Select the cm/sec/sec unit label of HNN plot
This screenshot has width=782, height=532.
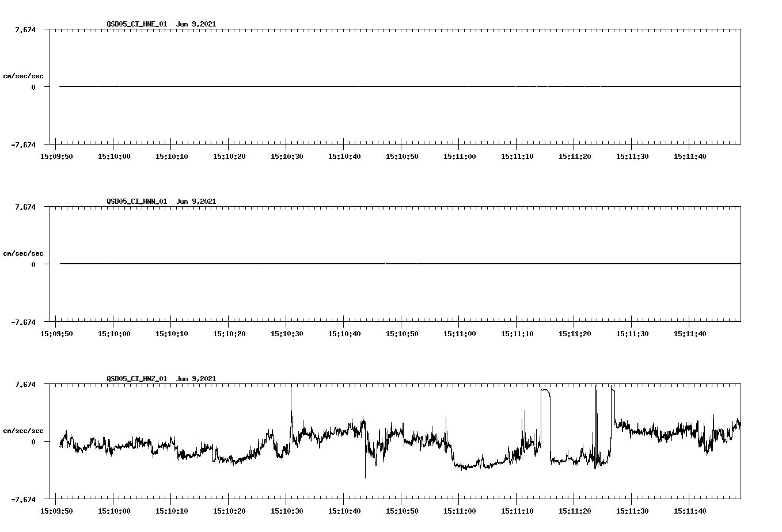click(x=23, y=253)
